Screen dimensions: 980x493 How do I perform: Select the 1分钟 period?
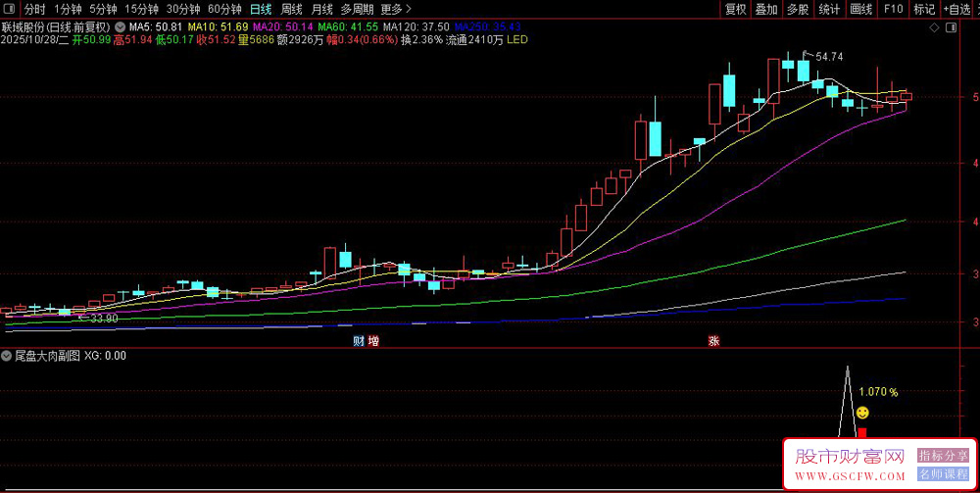click(68, 9)
